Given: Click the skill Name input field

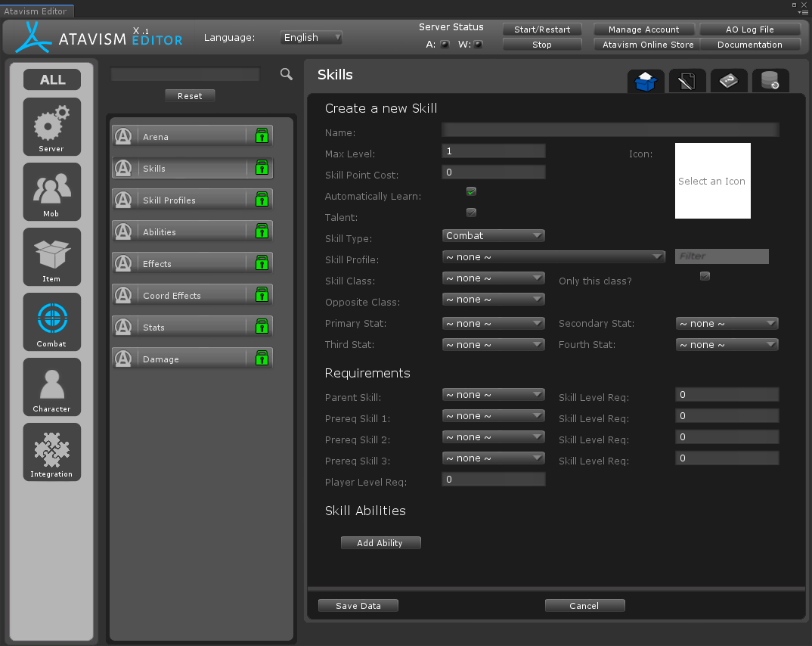Looking at the screenshot, I should 609,130.
